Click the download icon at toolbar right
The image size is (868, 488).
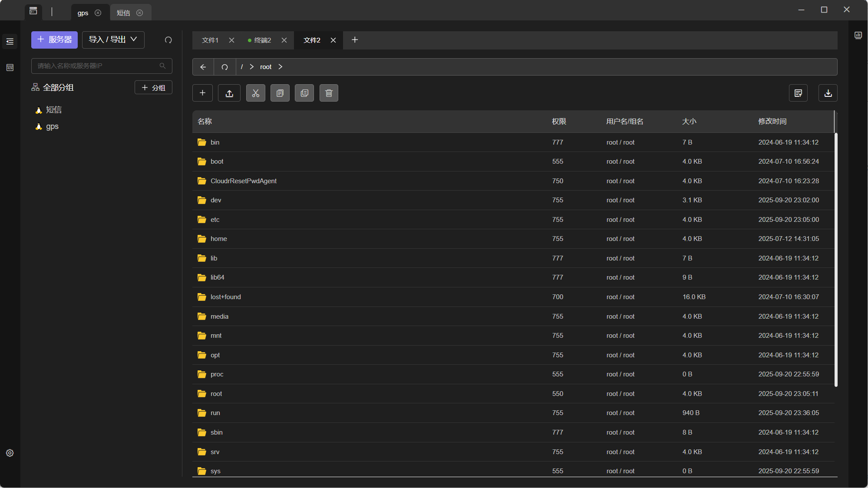(828, 93)
